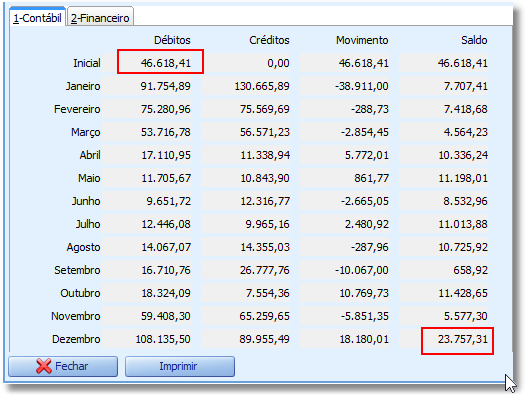Click the Janeiro Créditos field 130.665,89
Screen dimensions: 527x398
(246, 86)
